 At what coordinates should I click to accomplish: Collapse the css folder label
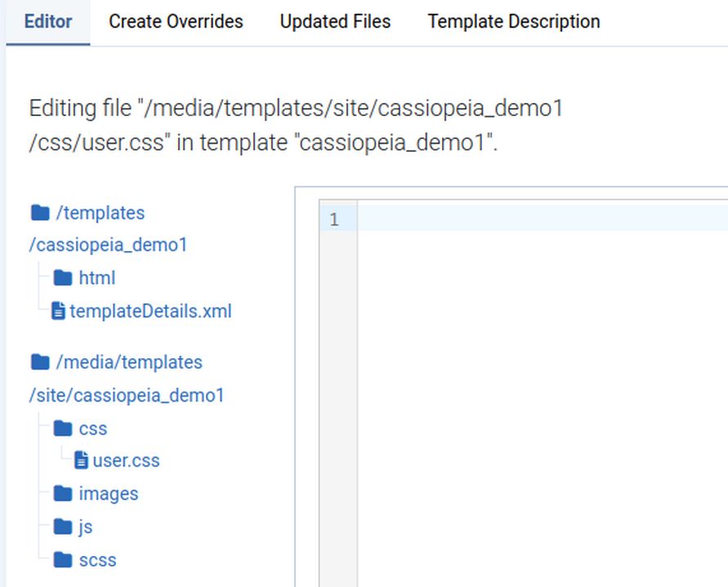pos(93,429)
